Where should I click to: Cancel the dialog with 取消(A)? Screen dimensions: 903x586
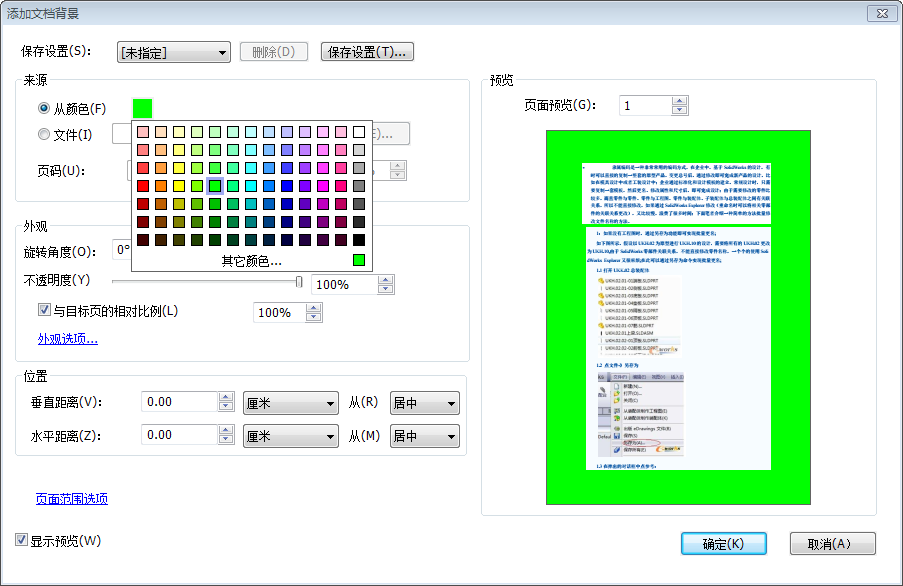point(832,544)
